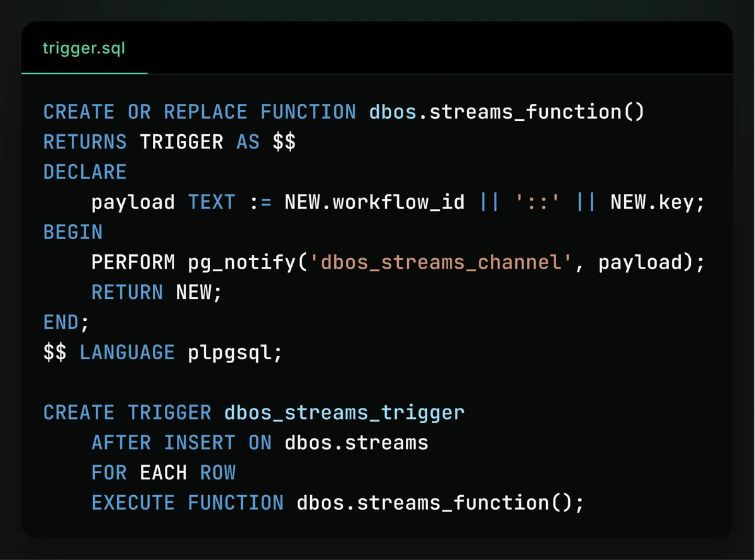Click AFTER INSERT ON dbos.streams line

pos(260,442)
